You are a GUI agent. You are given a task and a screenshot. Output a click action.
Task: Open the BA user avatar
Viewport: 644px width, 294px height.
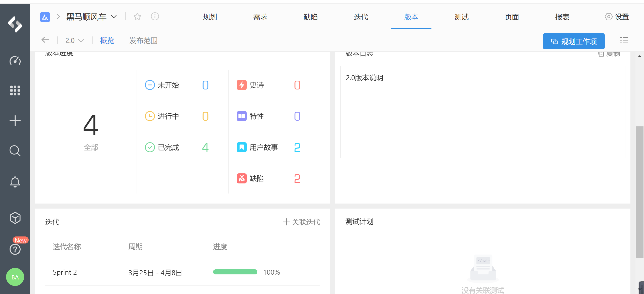click(15, 277)
